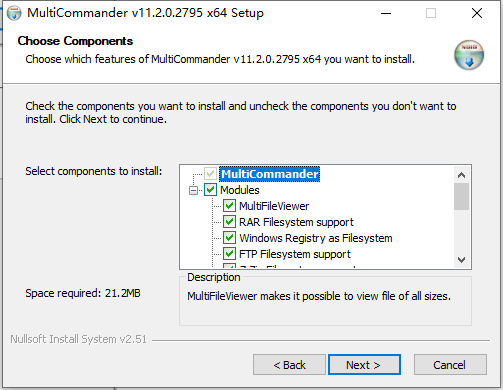Disable Windows Registry as Filesystem checkbox

pyautogui.click(x=229, y=238)
